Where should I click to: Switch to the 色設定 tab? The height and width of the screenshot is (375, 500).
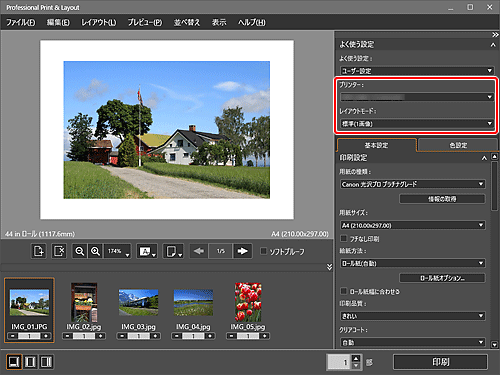pyautogui.click(x=458, y=145)
